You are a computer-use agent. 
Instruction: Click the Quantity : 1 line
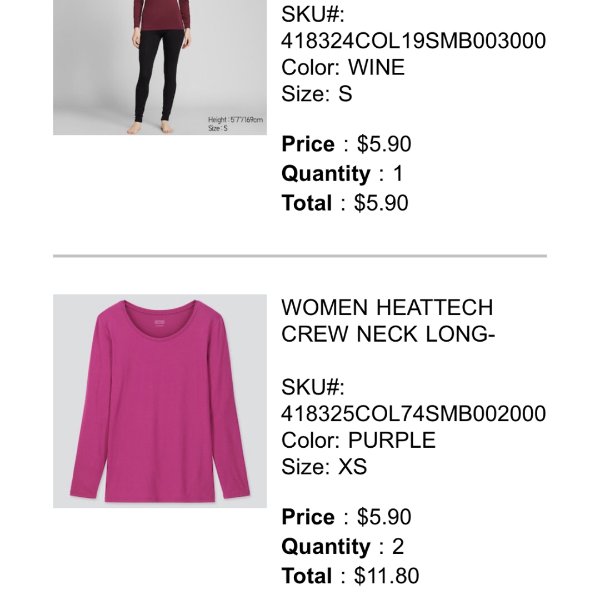coord(342,173)
